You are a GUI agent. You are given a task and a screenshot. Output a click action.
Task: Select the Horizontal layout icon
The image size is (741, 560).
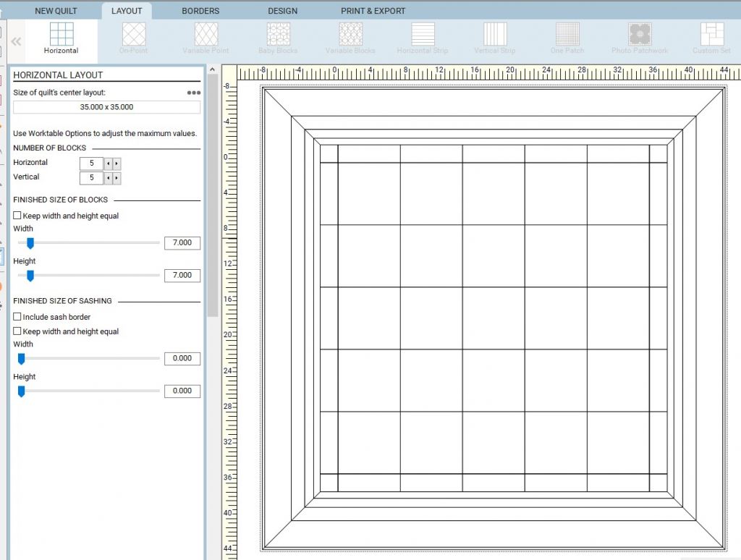tap(62, 35)
